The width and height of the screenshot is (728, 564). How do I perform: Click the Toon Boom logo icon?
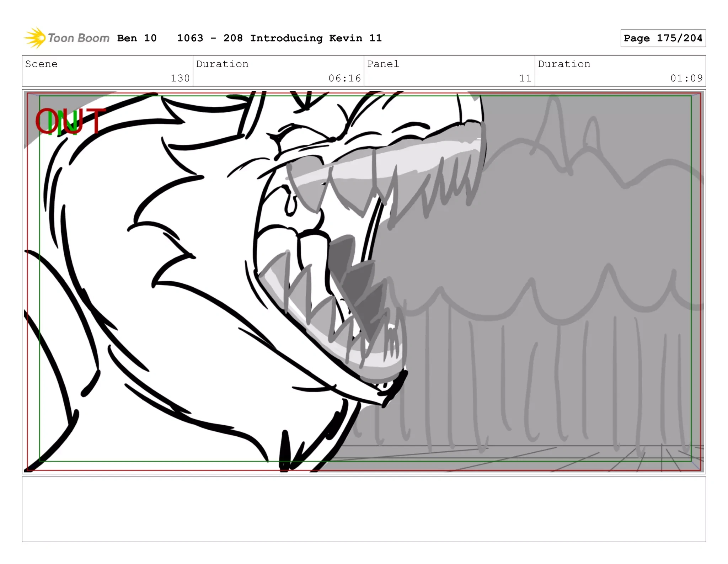(x=34, y=38)
